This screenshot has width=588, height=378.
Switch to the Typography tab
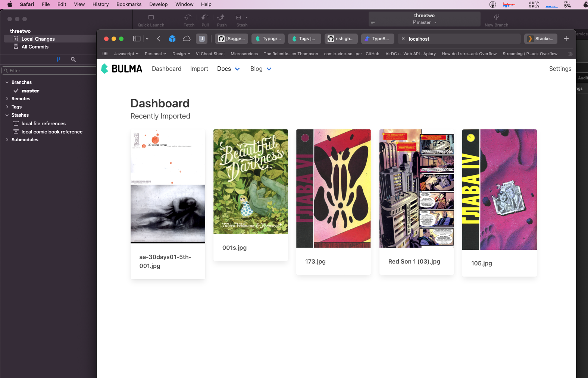(x=268, y=39)
